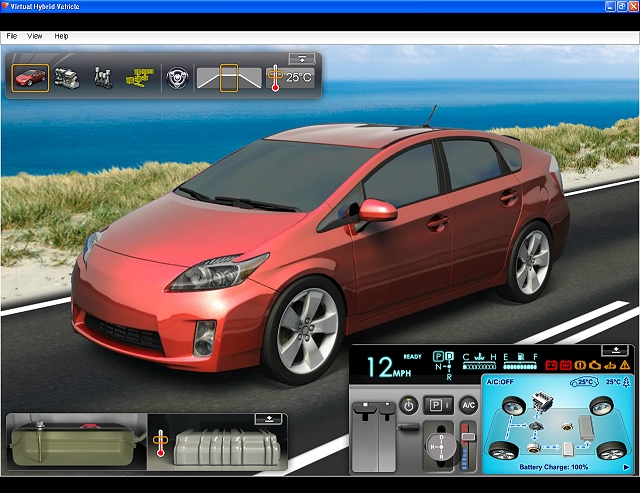Click the gear shift lever knob
This screenshot has height=493, width=640.
click(x=441, y=447)
